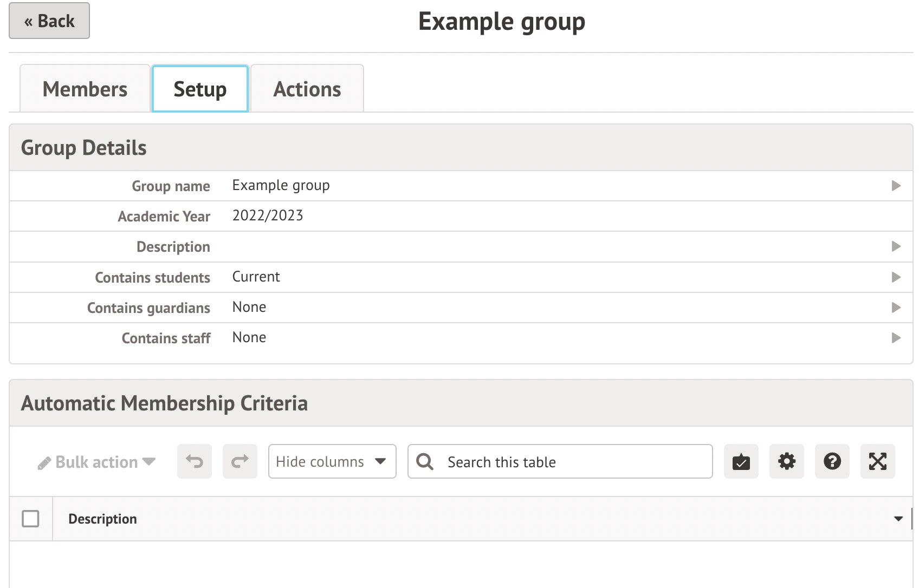
Task: Tick the select-all checkbox in table header
Action: (30, 519)
